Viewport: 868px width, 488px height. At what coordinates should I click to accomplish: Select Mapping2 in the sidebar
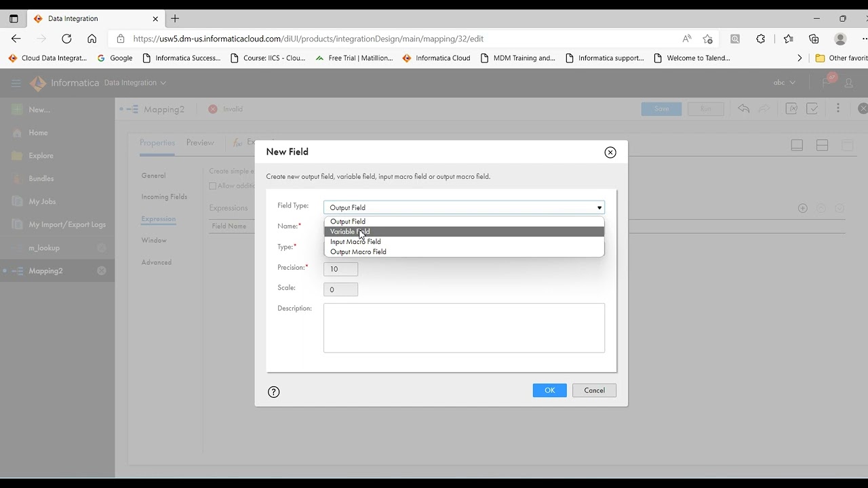(45, 271)
